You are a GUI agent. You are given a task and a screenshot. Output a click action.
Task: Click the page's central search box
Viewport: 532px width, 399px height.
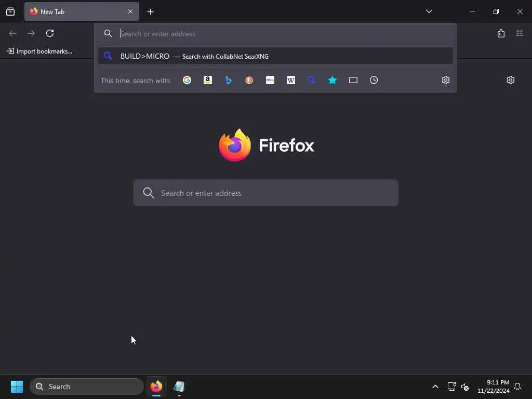coord(265,193)
